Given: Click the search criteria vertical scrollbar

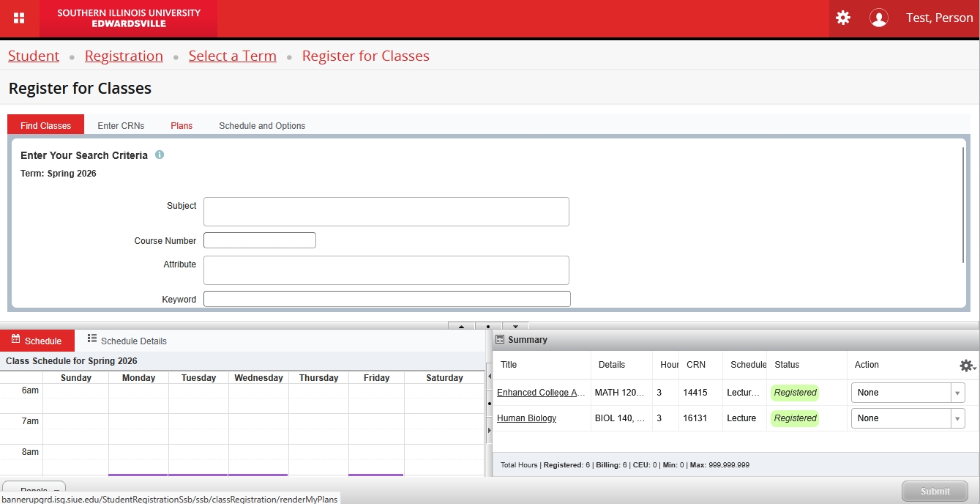Looking at the screenshot, I should pos(963,205).
